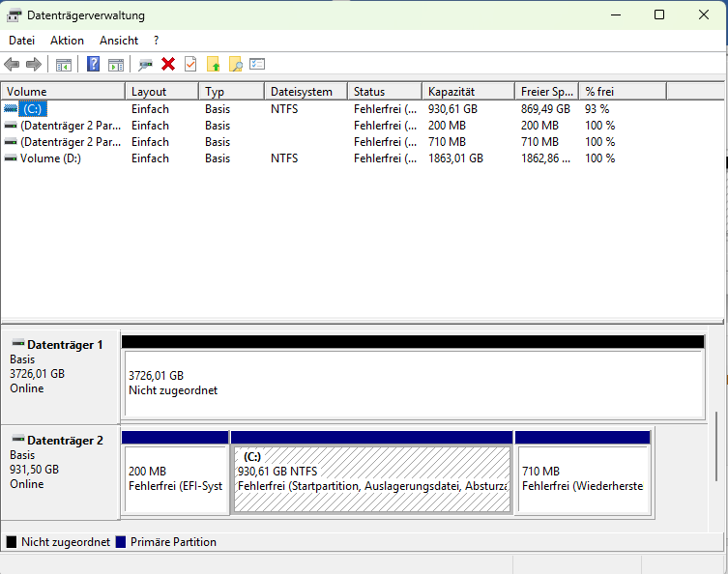The width and height of the screenshot is (728, 574).
Task: Open the Datei menu
Action: tap(22, 41)
